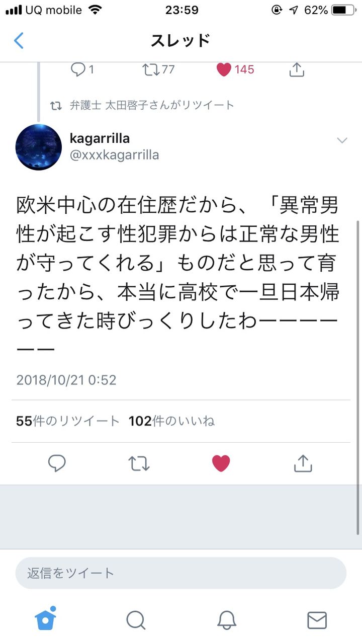
Task: Share the upper tweet via share icon
Action: click(297, 69)
